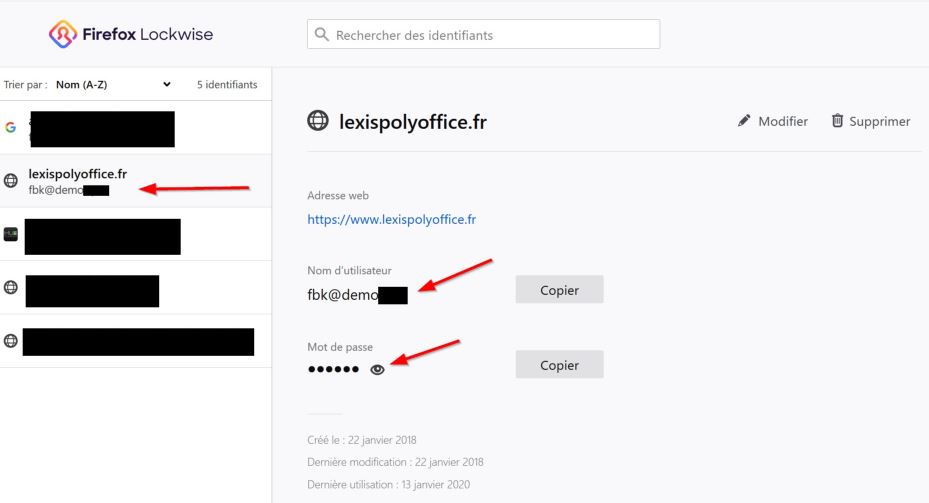Click the Firefox Lockwise logo icon
929x503 pixels.
coord(63,34)
